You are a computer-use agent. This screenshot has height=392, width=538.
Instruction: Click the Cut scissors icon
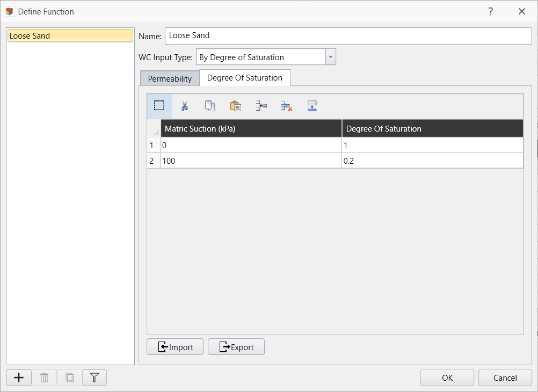pyautogui.click(x=185, y=106)
